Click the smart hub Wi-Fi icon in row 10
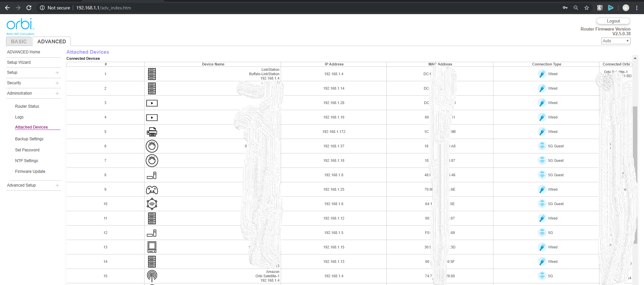Image resolution: width=644 pixels, height=285 pixels. pos(152,204)
